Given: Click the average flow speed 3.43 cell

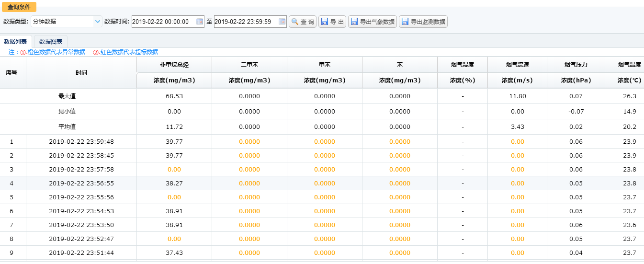Looking at the screenshot, I should tap(518, 127).
